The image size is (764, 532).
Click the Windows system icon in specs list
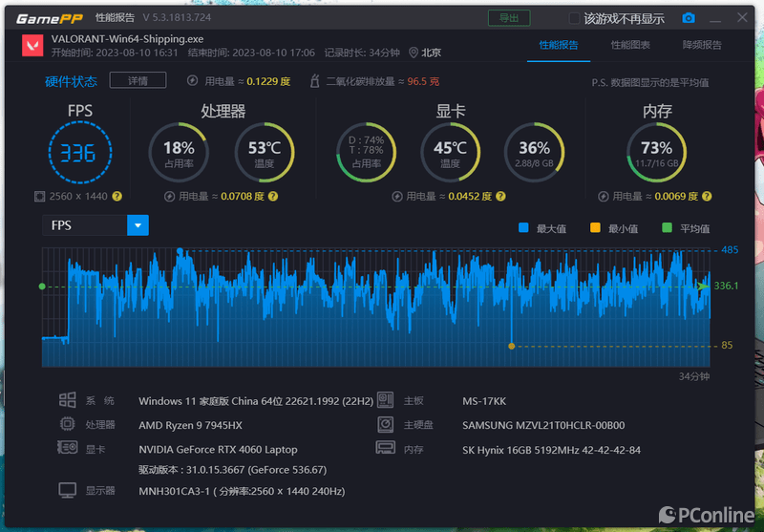(67, 400)
